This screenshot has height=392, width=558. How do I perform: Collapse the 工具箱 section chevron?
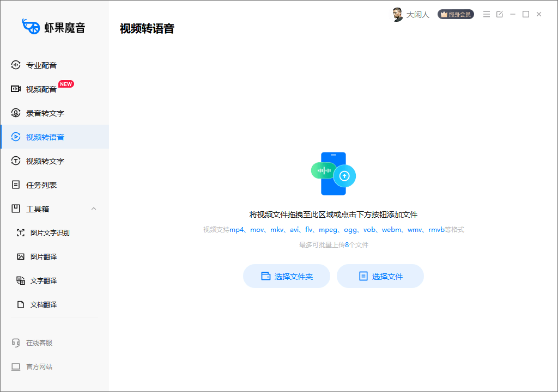(94, 209)
